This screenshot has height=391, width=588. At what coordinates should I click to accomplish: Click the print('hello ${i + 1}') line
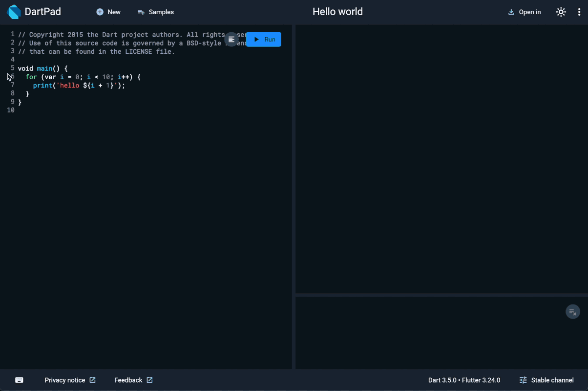tap(79, 85)
